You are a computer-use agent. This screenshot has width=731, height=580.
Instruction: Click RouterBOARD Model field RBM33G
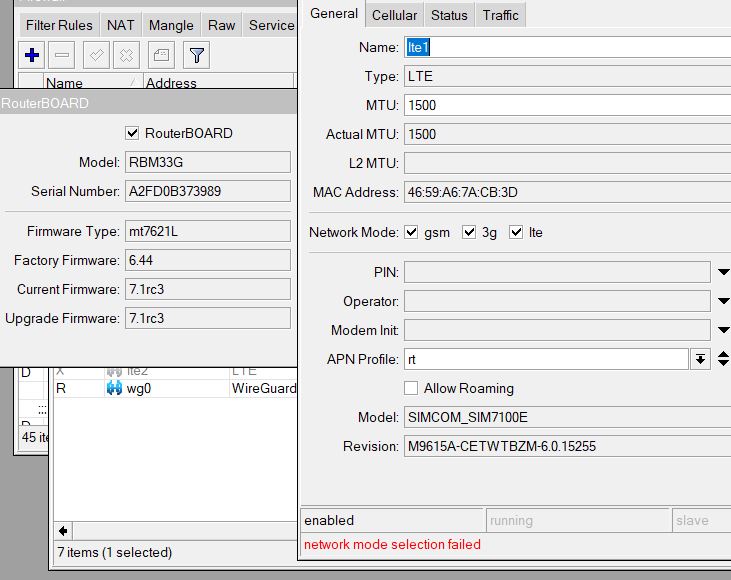(208, 162)
